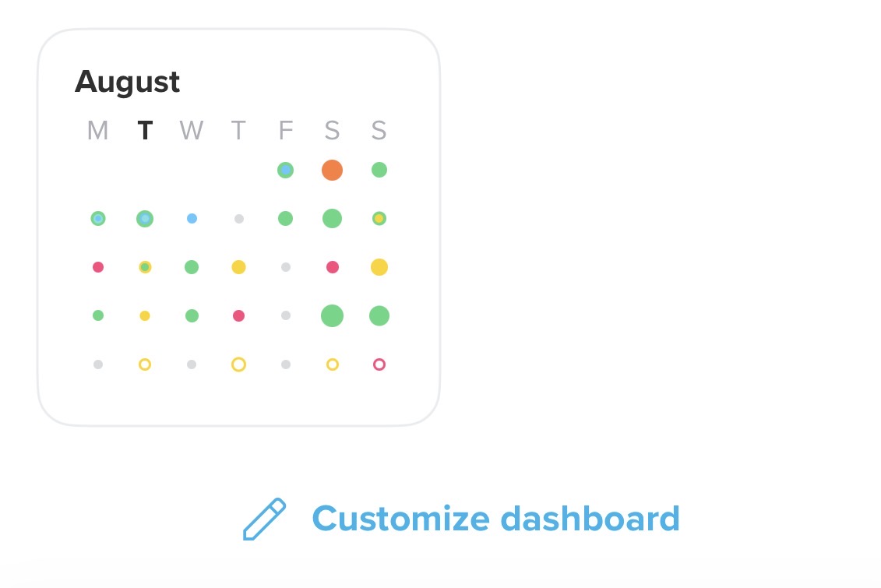Click the pencil icon beside Customize dashboard

pyautogui.click(x=264, y=519)
